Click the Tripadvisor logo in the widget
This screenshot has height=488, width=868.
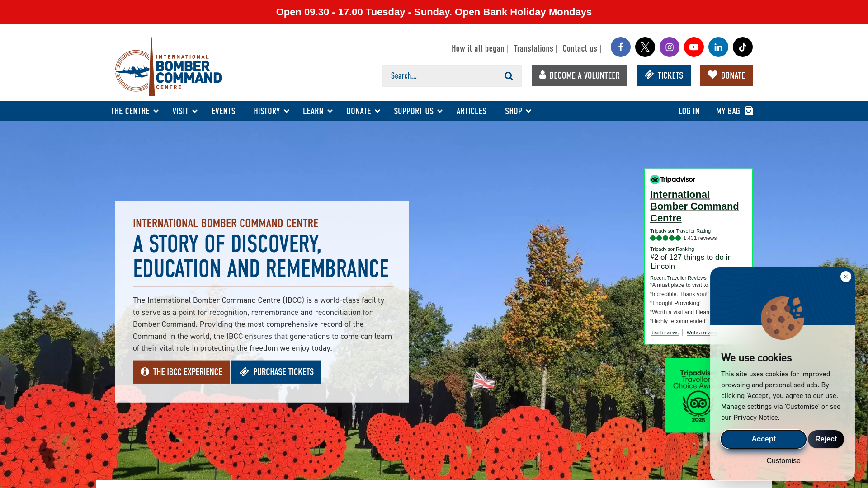tap(673, 179)
